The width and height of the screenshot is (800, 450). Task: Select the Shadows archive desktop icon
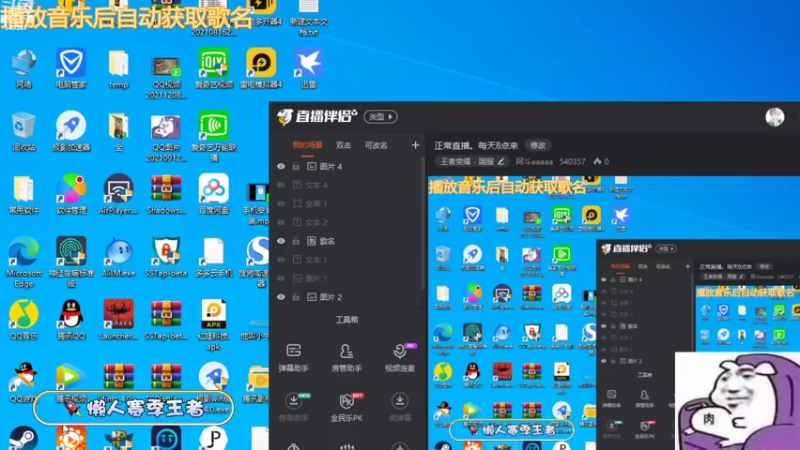click(x=166, y=194)
